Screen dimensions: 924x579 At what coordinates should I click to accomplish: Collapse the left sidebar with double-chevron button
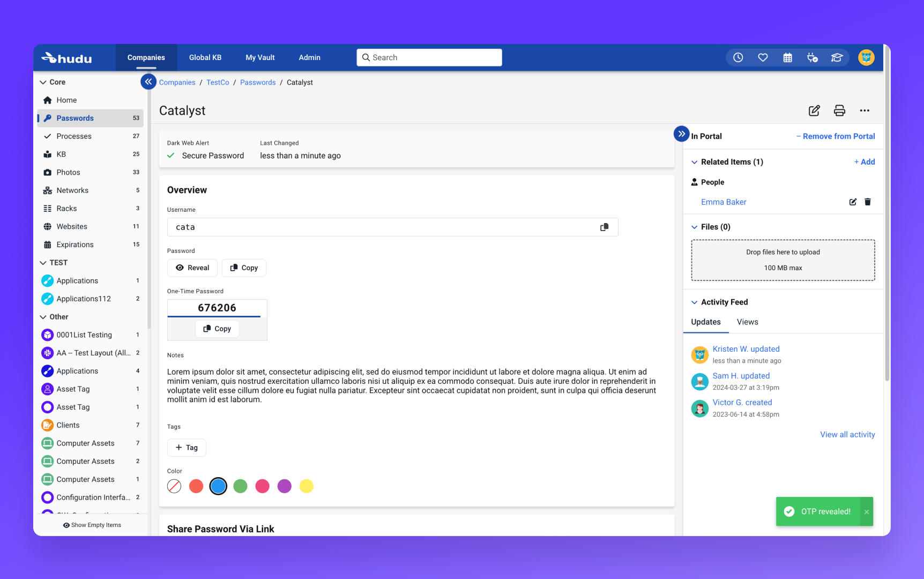148,82
